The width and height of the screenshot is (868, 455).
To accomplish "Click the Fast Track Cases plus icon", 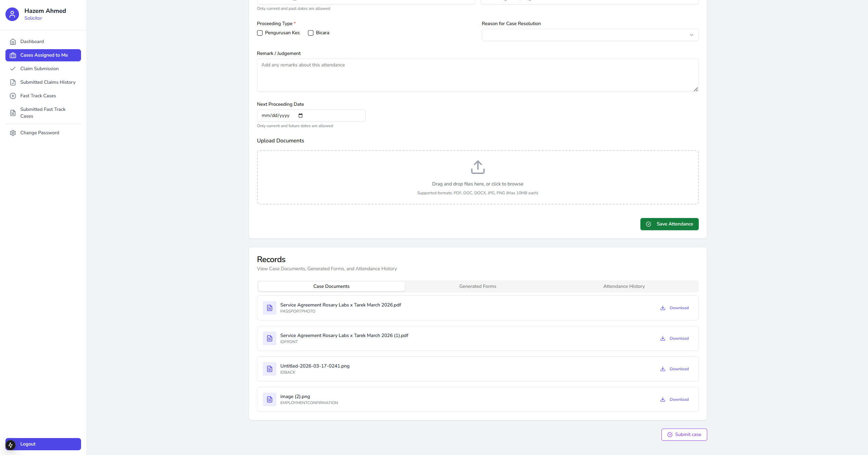I will 13,96.
